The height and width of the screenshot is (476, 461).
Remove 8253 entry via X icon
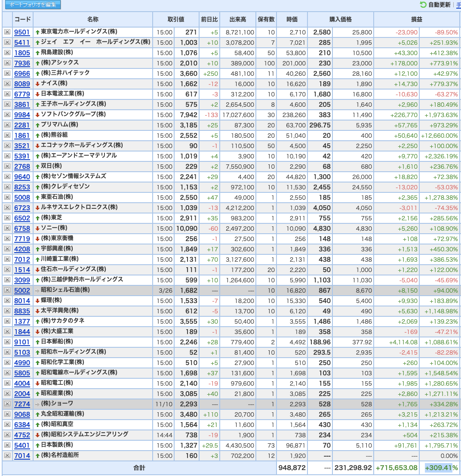click(7, 187)
